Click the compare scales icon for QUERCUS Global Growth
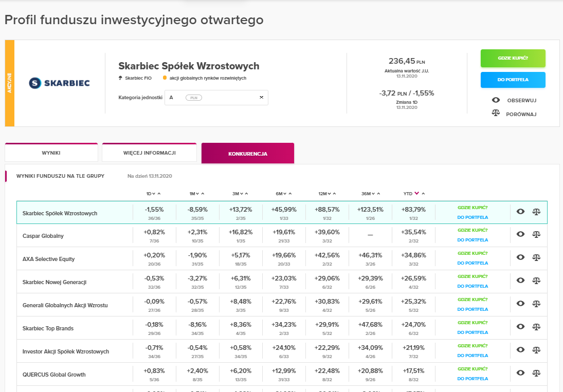563x392 pixels. [x=536, y=373]
